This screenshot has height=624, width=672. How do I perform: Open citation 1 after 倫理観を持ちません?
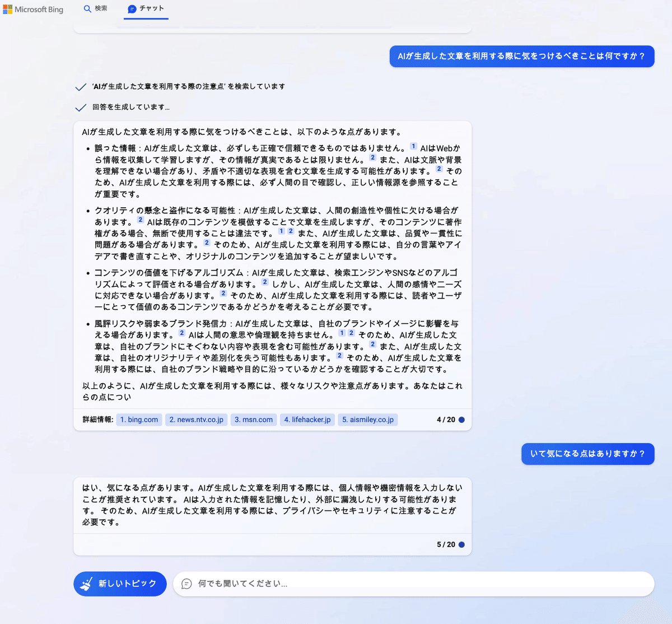pyautogui.click(x=342, y=333)
